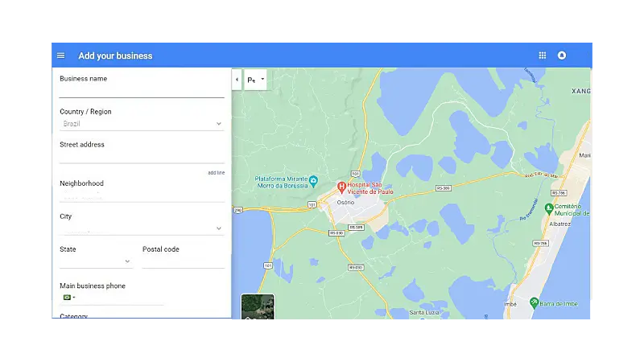The image size is (644, 362).
Task: Click the Hospital São Vicente de Paulo marker
Action: pos(341,187)
